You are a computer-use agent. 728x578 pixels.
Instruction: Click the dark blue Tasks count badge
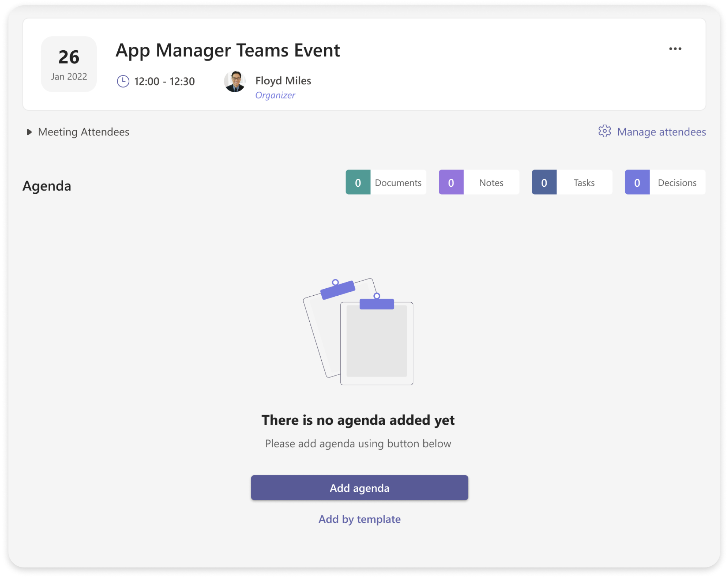point(544,182)
